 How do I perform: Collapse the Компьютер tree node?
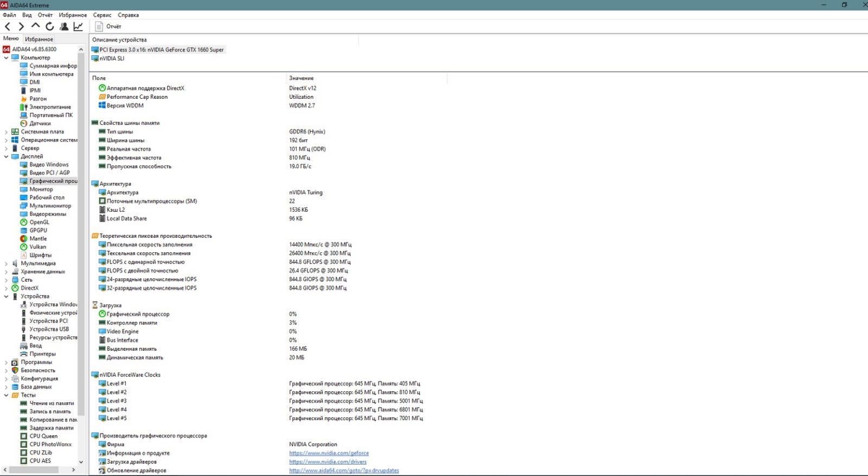click(6, 58)
